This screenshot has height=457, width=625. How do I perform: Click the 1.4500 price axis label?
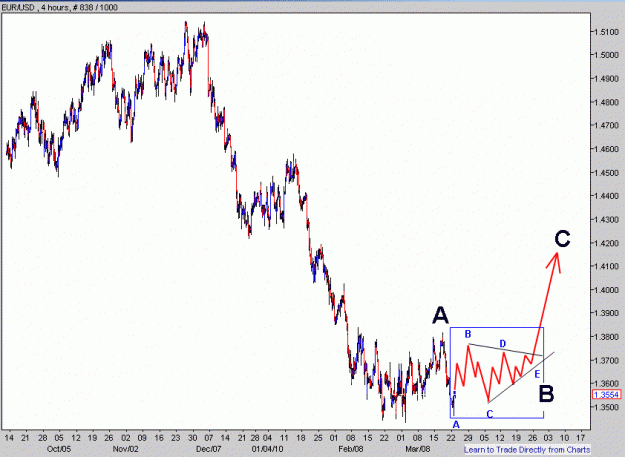pos(607,173)
